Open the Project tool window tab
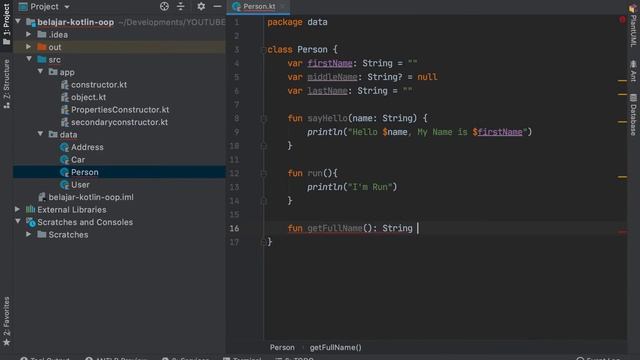Image resolution: width=640 pixels, height=360 pixels. pyautogui.click(x=6, y=24)
